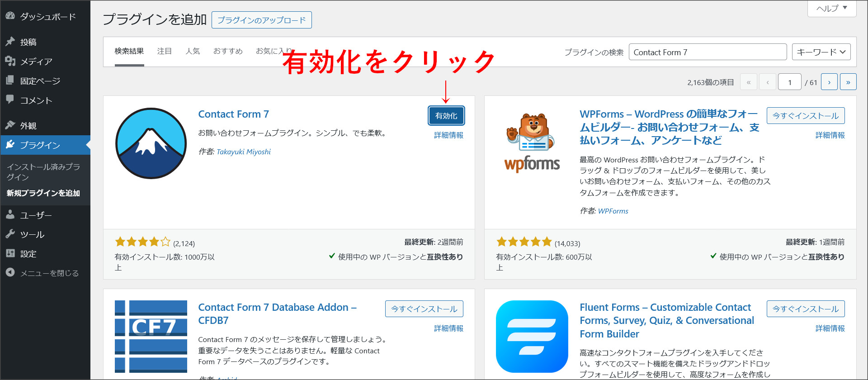Open the WPForms plugin title link

(670, 127)
